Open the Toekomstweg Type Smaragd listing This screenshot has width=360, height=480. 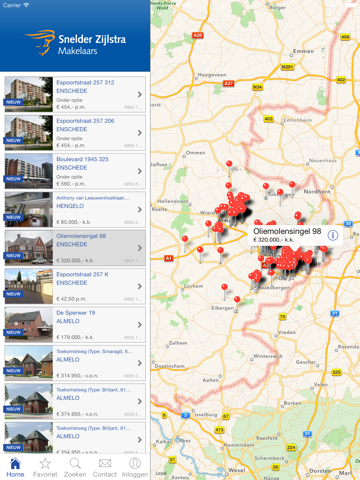point(75,363)
